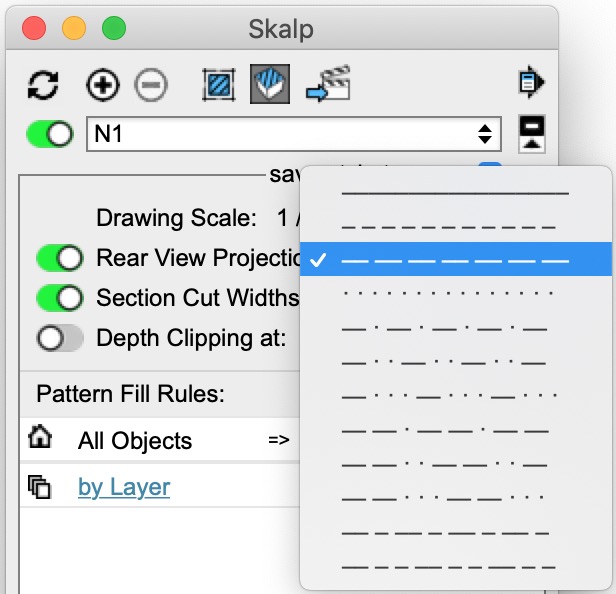Click the layers icon beside by Layer

tap(40, 487)
